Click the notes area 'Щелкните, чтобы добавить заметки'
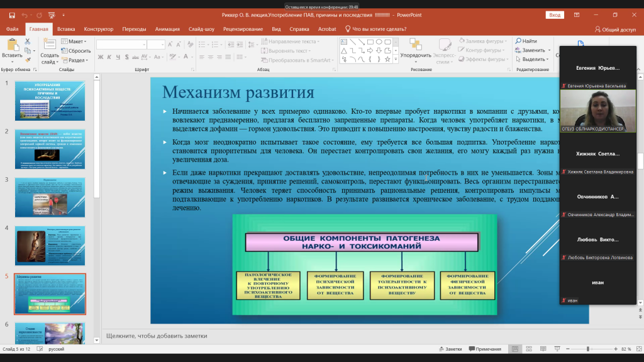 point(157,336)
